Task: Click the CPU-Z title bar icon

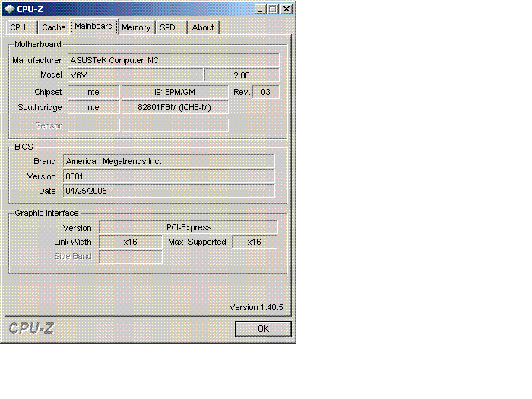Action: pyautogui.click(x=9, y=9)
